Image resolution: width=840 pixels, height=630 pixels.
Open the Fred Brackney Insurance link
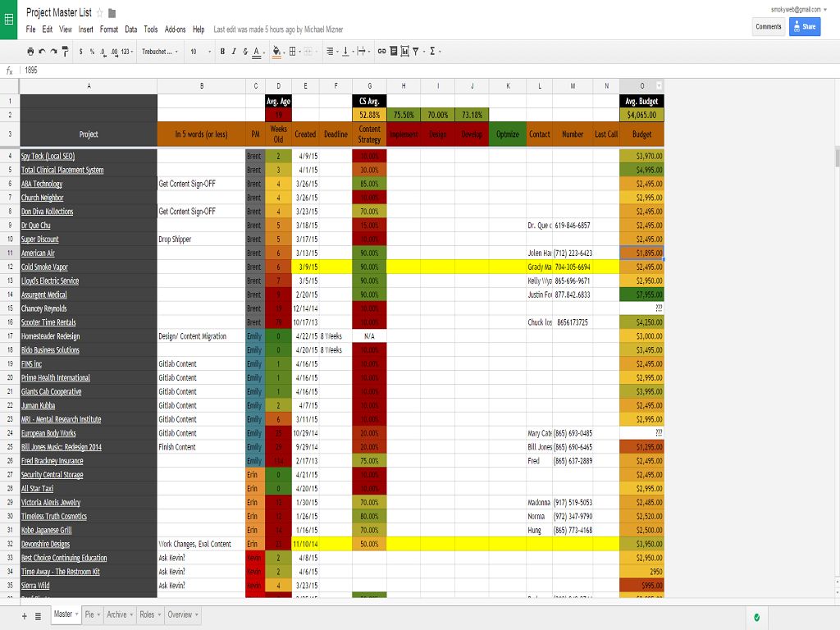click(x=52, y=461)
